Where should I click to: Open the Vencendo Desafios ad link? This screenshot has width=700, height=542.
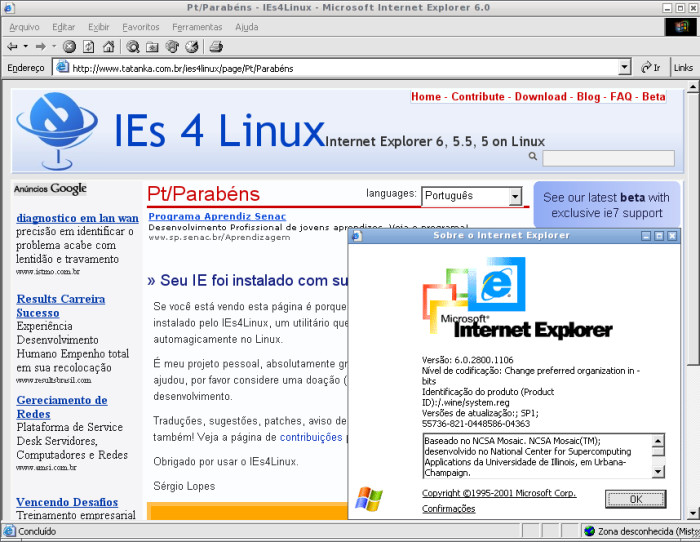pos(67,502)
